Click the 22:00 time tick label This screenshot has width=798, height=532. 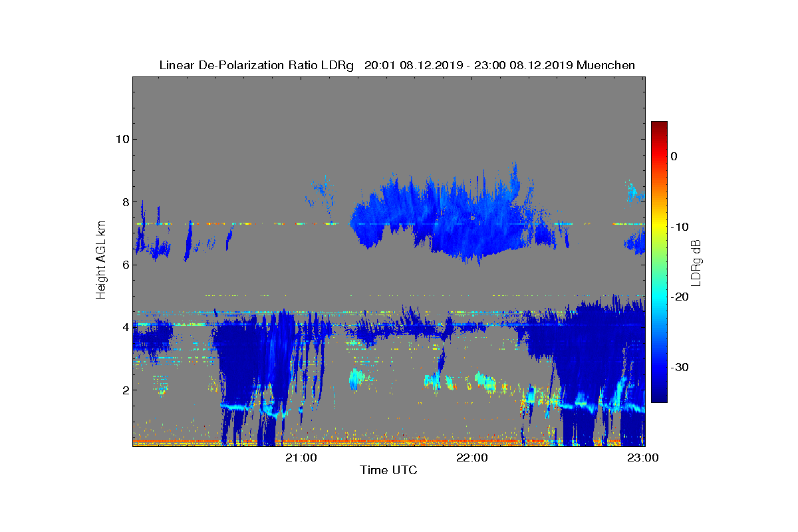pos(472,458)
